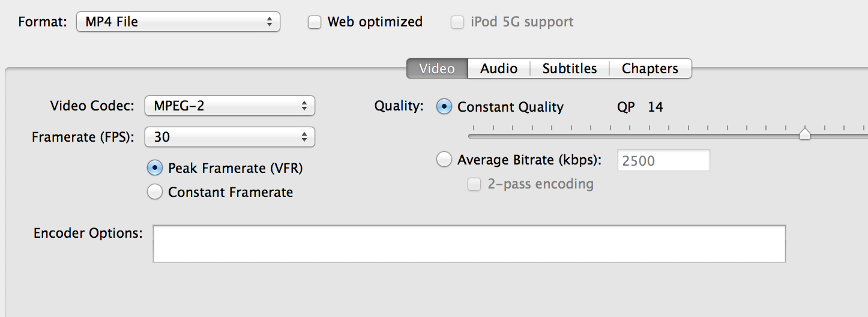Open the Framerate (FPS) dropdown set to 30

point(230,137)
